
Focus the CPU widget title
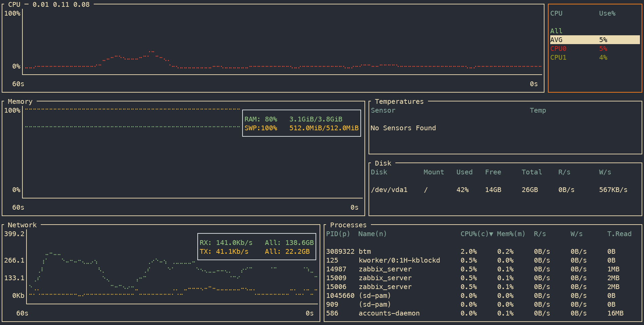coord(14,4)
